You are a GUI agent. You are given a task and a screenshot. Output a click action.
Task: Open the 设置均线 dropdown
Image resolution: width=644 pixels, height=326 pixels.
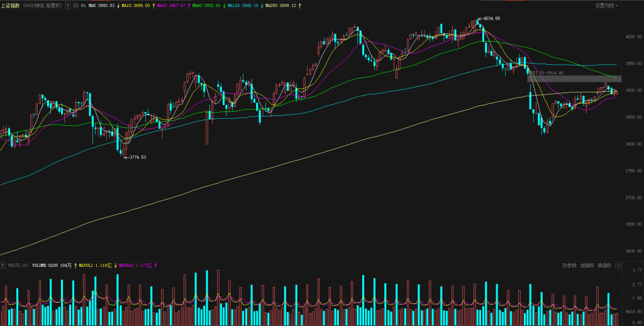coord(606,6)
